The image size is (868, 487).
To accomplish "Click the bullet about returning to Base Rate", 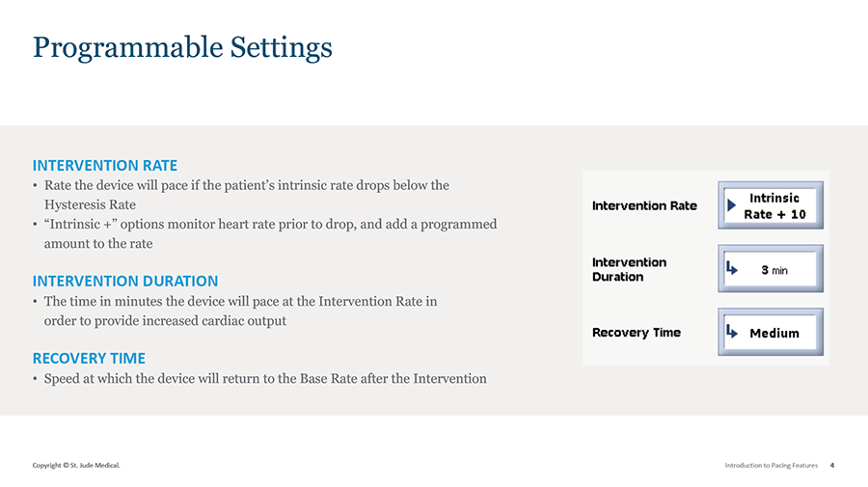I will click(265, 378).
